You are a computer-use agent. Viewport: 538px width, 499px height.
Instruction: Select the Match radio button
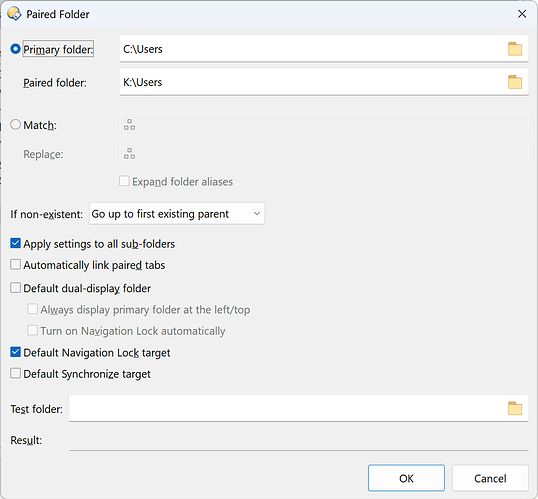[x=15, y=125]
